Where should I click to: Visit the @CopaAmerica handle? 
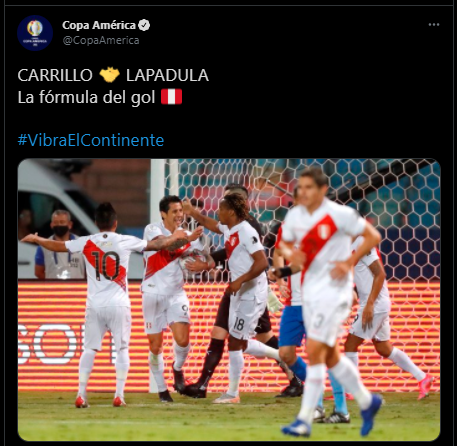click(x=101, y=40)
